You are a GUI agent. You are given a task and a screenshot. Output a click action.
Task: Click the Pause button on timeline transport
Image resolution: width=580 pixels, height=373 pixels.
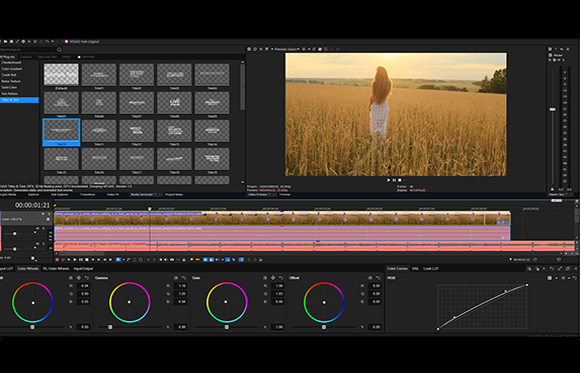click(x=81, y=260)
